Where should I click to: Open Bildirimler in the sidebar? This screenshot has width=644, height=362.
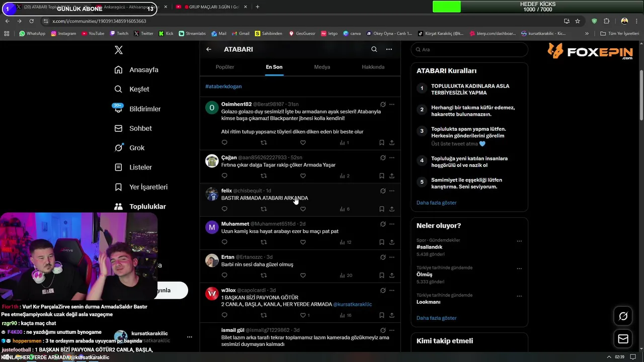(137, 109)
